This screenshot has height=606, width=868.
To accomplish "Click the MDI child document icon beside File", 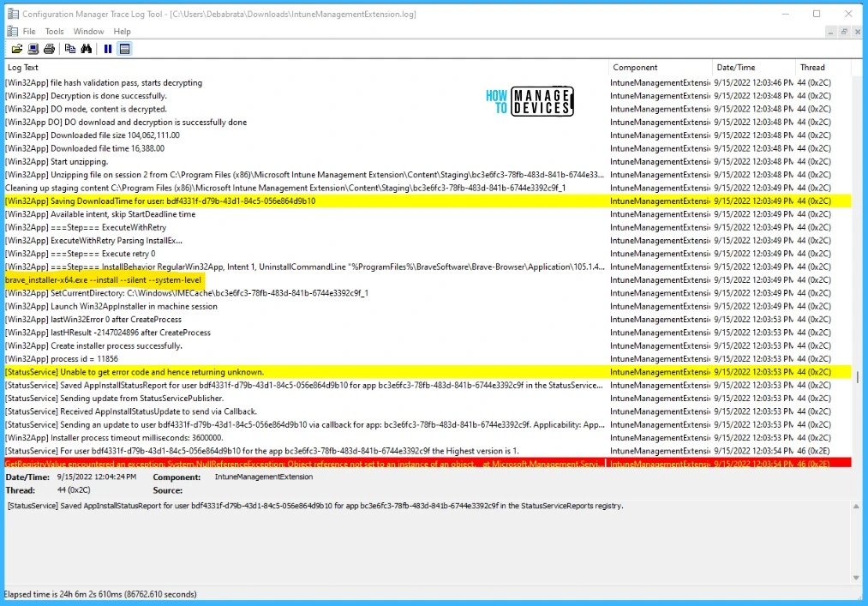I will (10, 32).
